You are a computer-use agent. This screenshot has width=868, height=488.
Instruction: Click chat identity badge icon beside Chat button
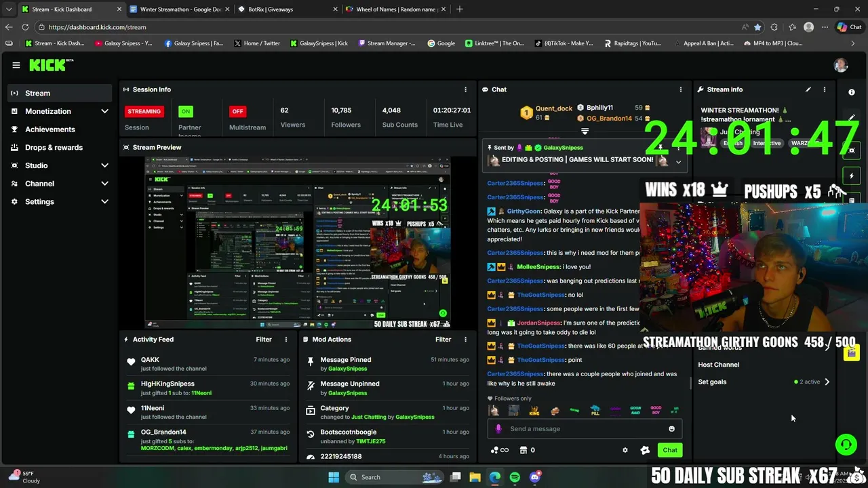pyautogui.click(x=645, y=450)
